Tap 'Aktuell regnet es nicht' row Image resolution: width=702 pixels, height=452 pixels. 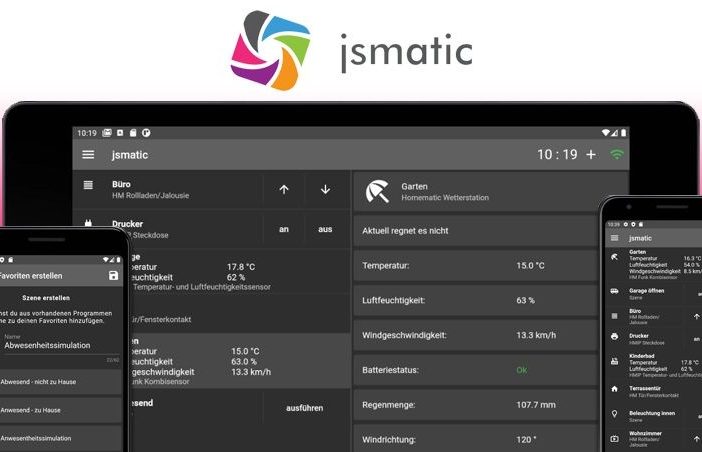click(475, 230)
